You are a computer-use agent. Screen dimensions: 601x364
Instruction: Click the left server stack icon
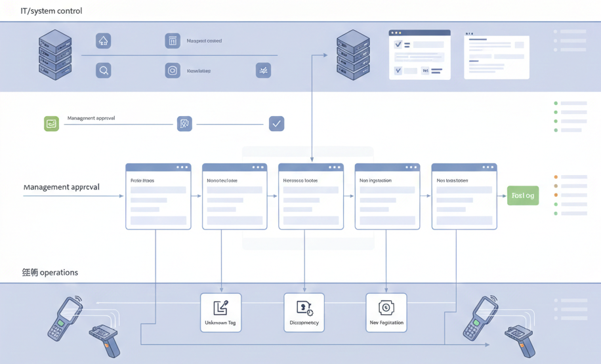[55, 54]
